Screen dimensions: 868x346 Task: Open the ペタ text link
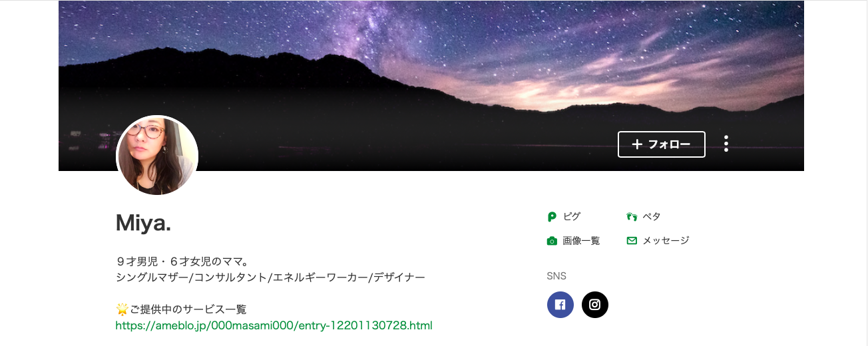point(652,217)
